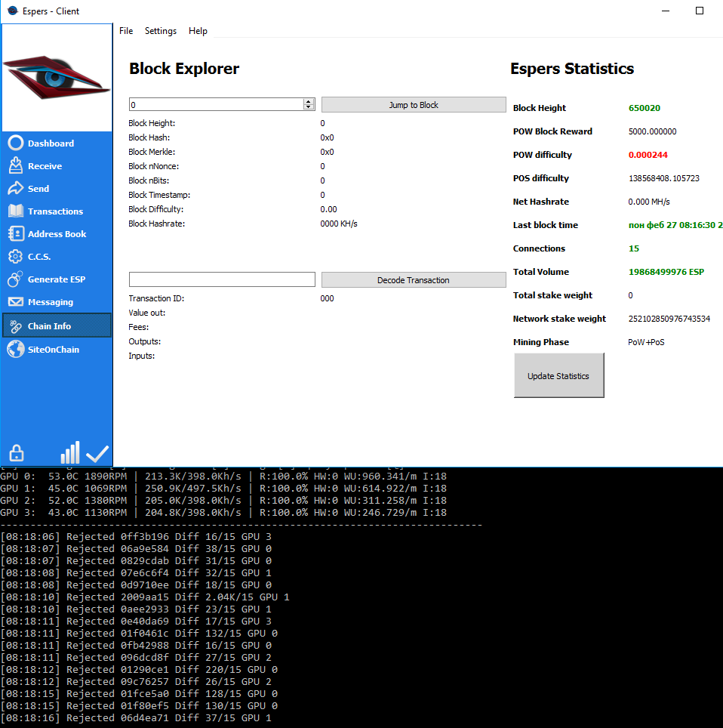Click the Generate ESP icon
Screen dimensions: 723x728
coord(15,279)
